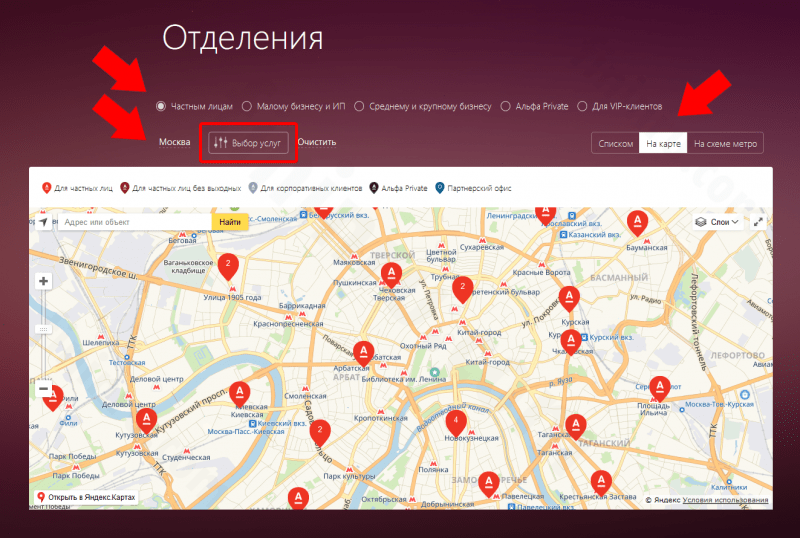The height and width of the screenshot is (538, 800).
Task: Select branch marker near Бауманская
Action: pyautogui.click(x=637, y=223)
